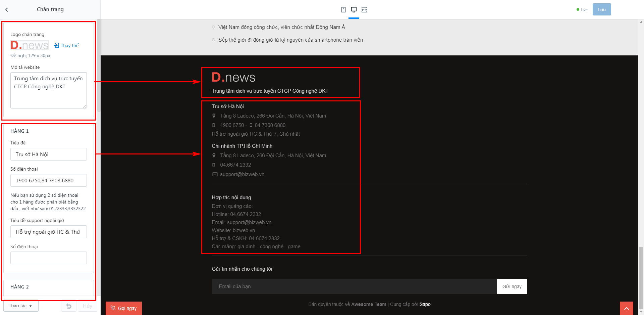This screenshot has height=315, width=644.
Task: Click the D.news logo thumbnail in sidebar
Action: click(x=30, y=45)
